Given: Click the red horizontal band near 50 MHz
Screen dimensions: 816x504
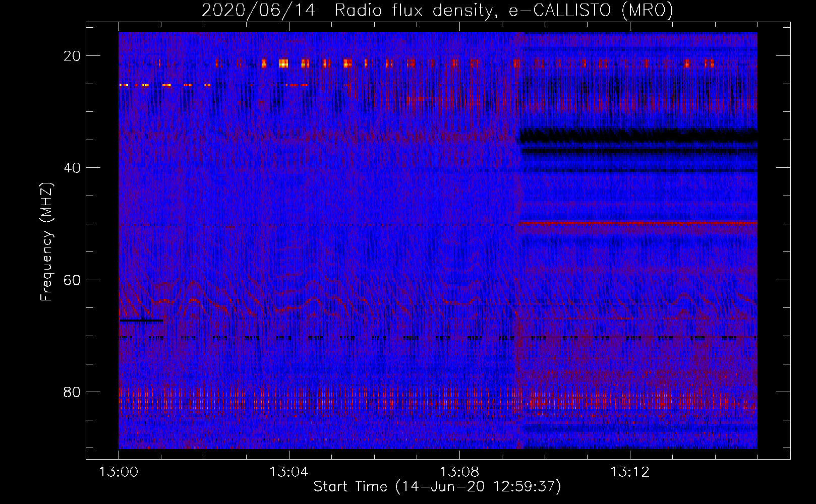Looking at the screenshot, I should [x=638, y=222].
